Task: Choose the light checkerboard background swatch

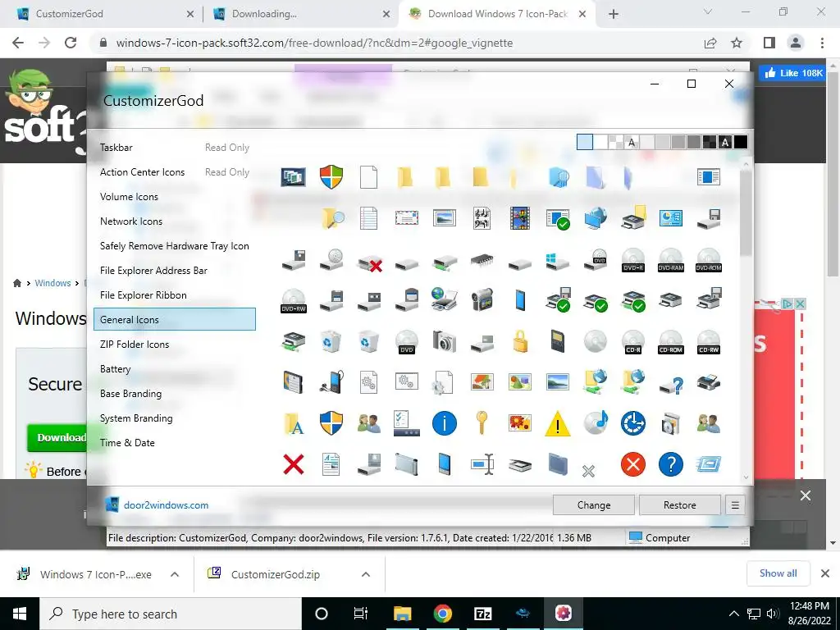Action: click(x=616, y=142)
